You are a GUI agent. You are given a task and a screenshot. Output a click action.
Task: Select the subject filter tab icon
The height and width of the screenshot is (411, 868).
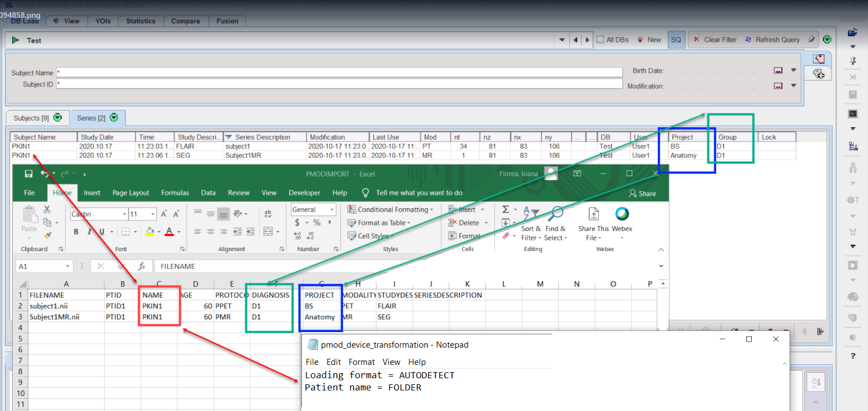[818, 59]
